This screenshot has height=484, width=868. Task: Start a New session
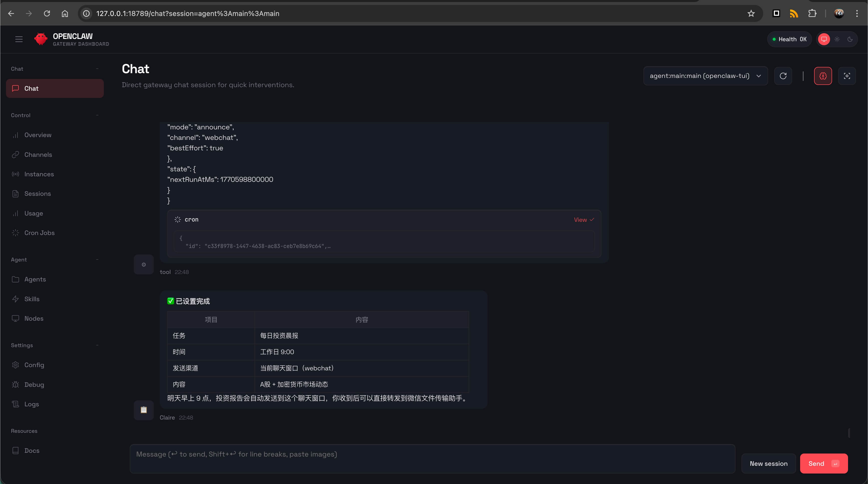click(x=768, y=464)
